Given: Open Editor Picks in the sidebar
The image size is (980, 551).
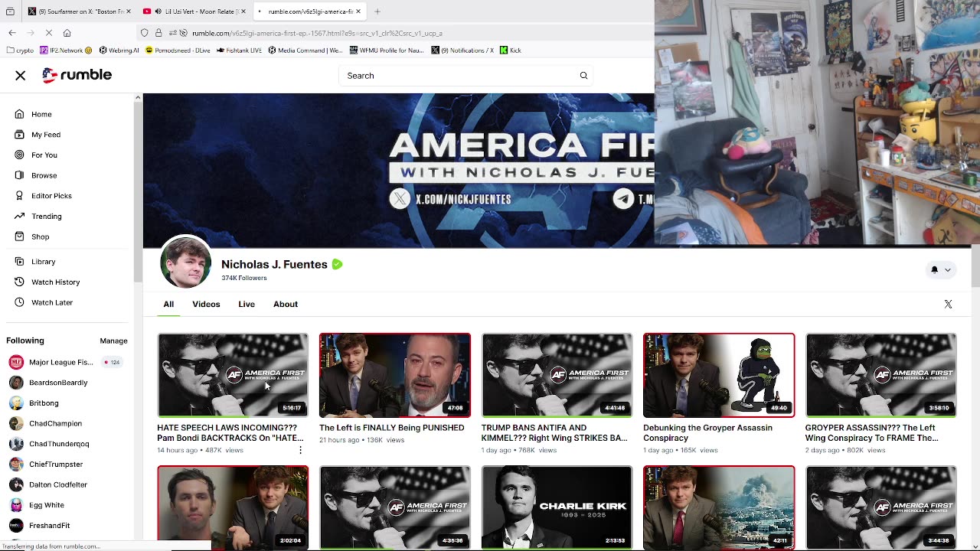Looking at the screenshot, I should coord(51,196).
